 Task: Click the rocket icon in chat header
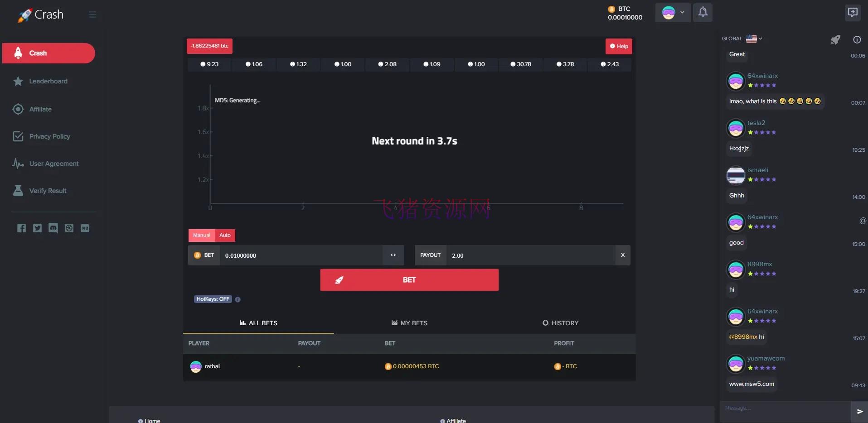tap(835, 40)
